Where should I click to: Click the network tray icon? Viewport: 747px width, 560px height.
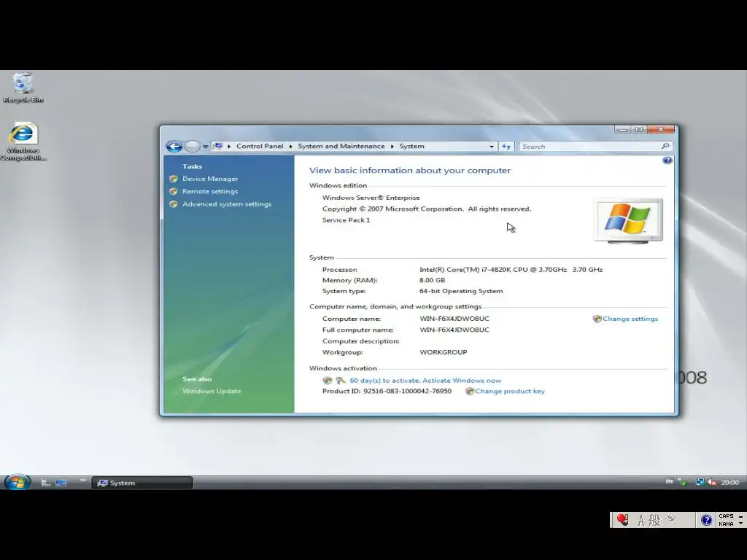700,483
